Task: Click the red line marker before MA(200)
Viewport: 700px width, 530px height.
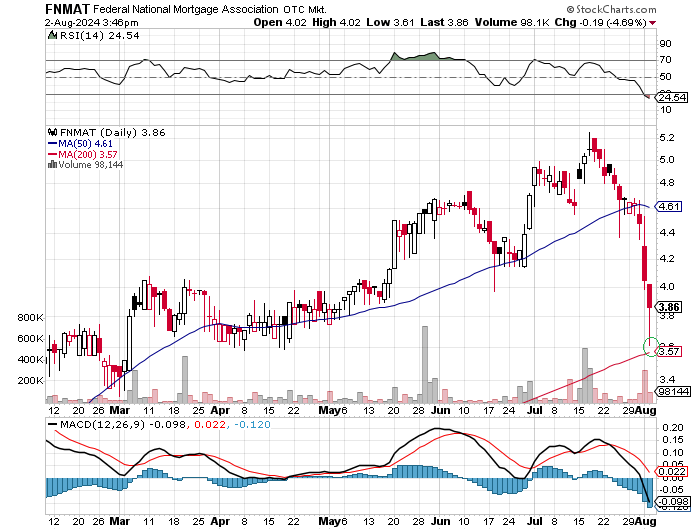Action: point(52,154)
